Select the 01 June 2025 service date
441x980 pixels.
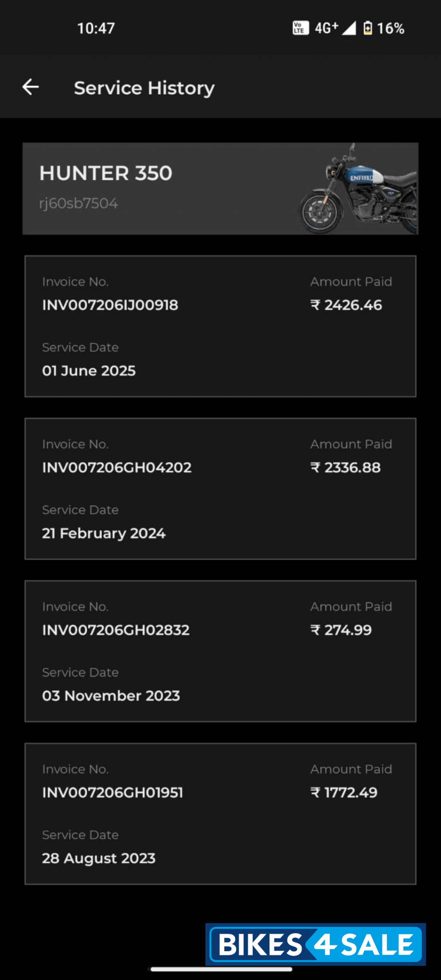[x=89, y=370]
